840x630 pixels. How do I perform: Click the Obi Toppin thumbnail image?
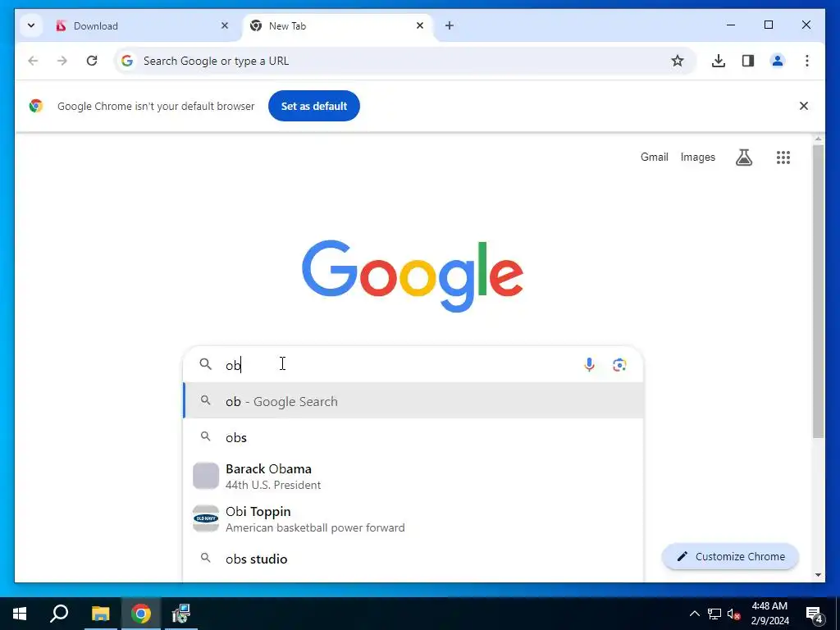206,518
